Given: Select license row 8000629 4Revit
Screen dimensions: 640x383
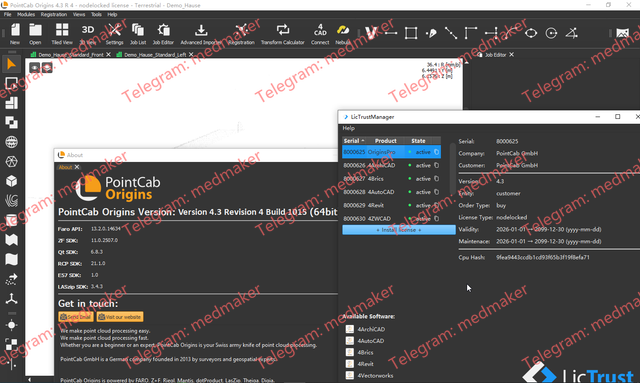Looking at the screenshot, I should 391,205.
